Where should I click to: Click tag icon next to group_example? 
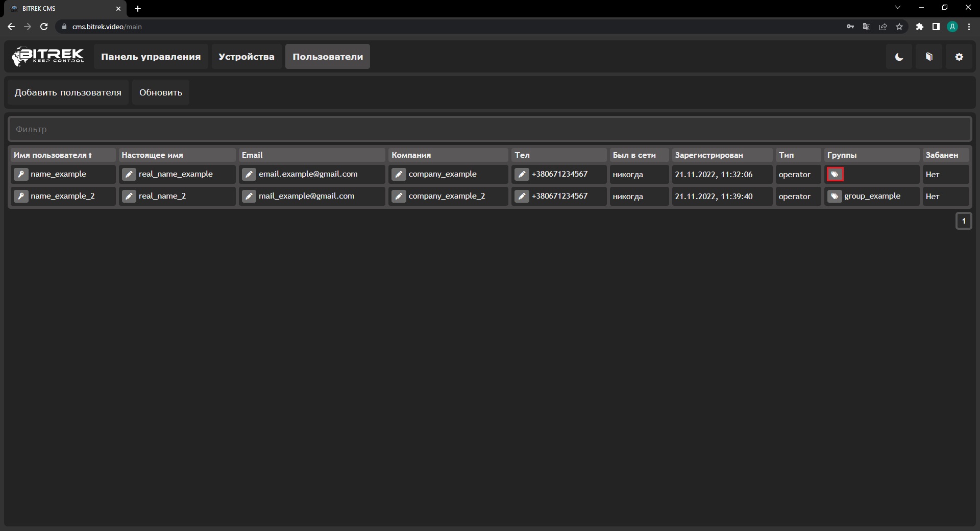pos(835,196)
